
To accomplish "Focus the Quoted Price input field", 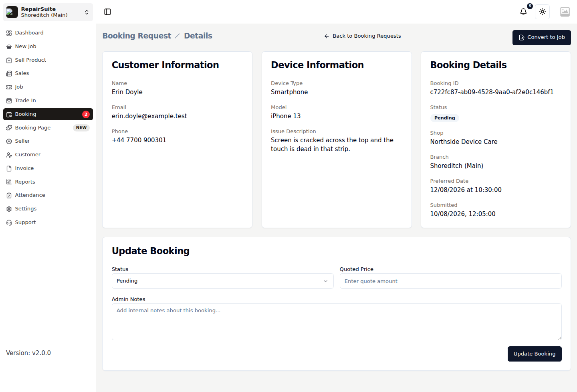I will pyautogui.click(x=450, y=281).
